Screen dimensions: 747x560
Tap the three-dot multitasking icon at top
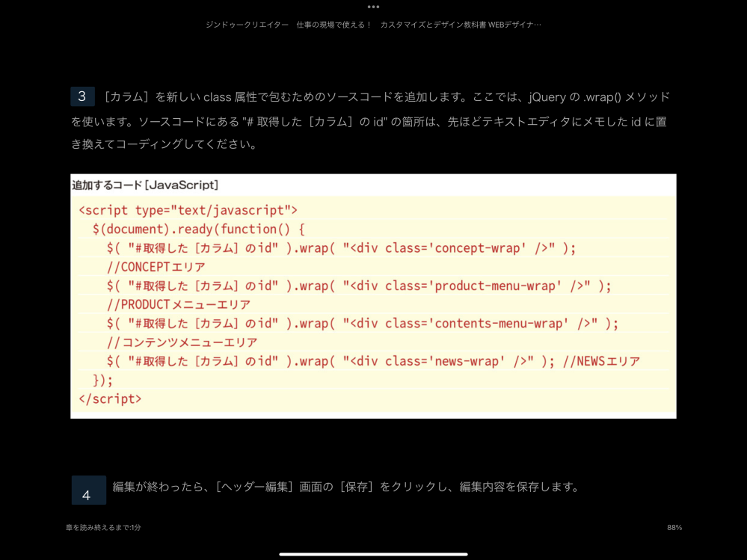click(373, 7)
